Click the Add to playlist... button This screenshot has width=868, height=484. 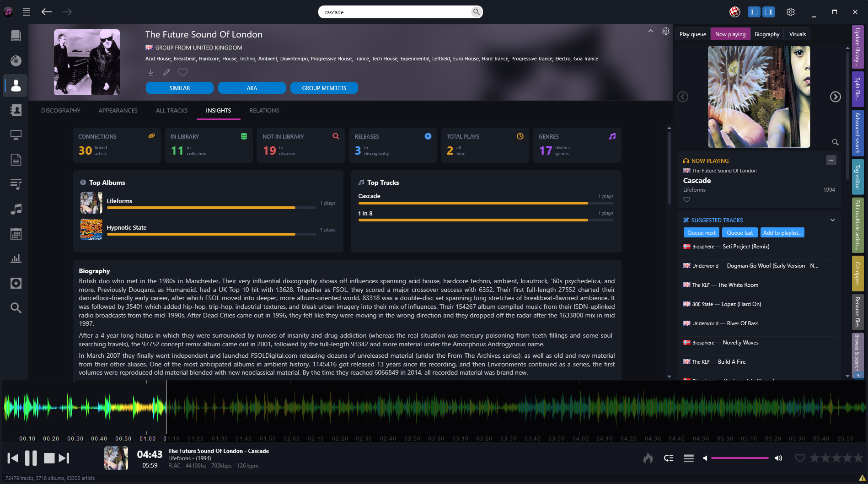point(782,233)
